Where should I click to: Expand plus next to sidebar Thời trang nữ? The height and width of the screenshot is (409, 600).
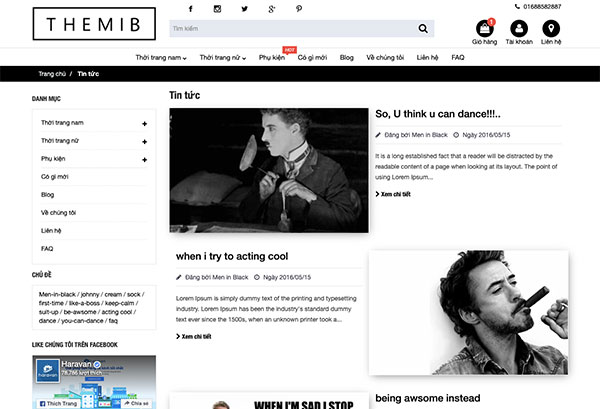coord(144,142)
